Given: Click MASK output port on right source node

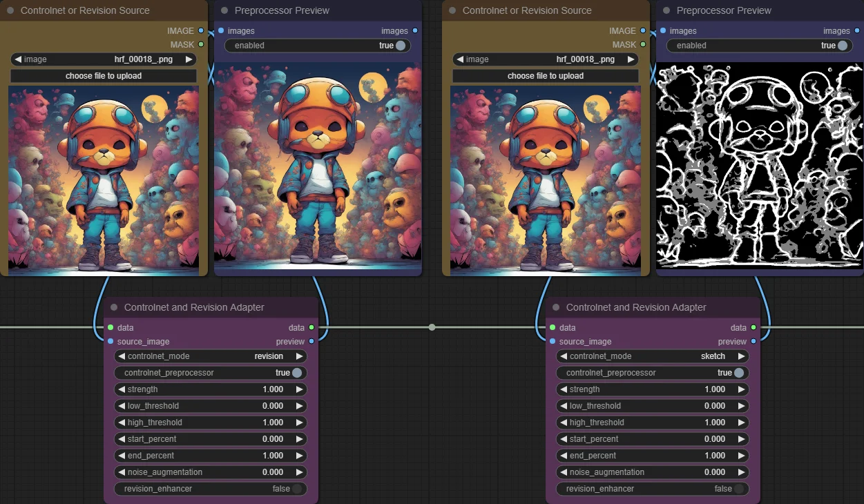Looking at the screenshot, I should 643,44.
